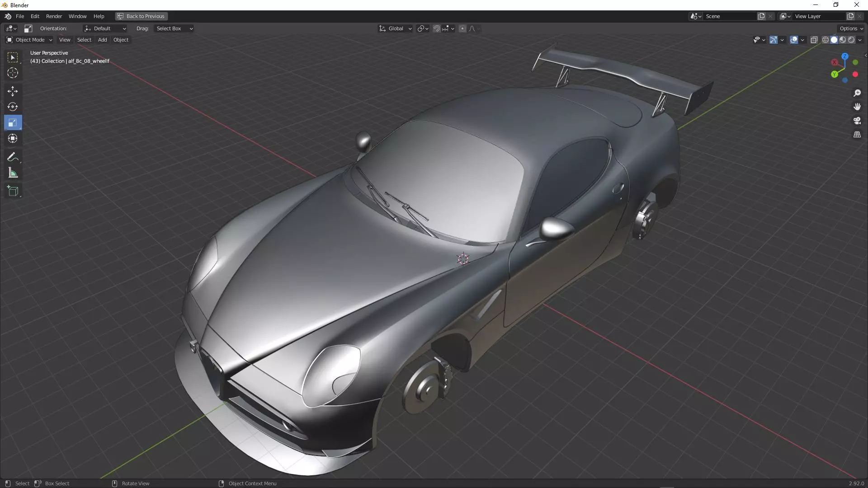Switch to orthographic grid view icon
This screenshot has width=868, height=488.
(857, 135)
